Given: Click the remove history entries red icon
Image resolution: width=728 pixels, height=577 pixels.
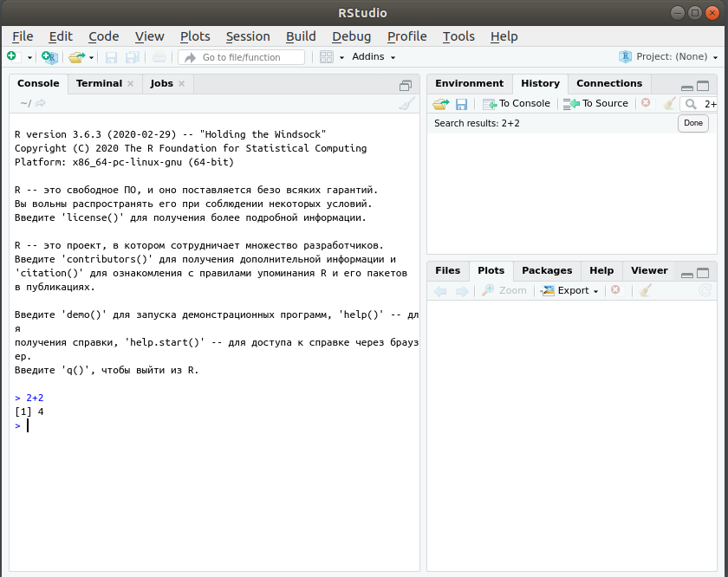Looking at the screenshot, I should tap(646, 102).
